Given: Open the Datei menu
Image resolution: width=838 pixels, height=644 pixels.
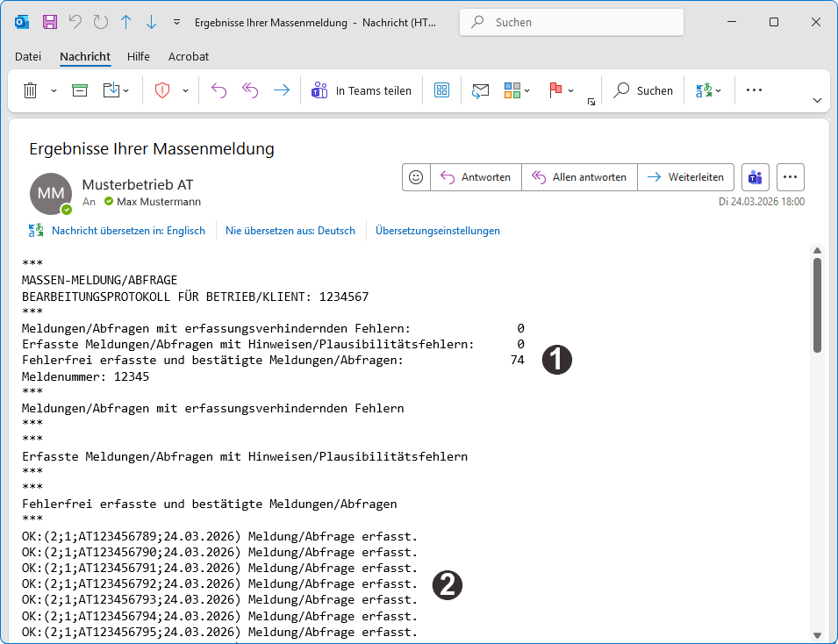Looking at the screenshot, I should click(x=28, y=56).
